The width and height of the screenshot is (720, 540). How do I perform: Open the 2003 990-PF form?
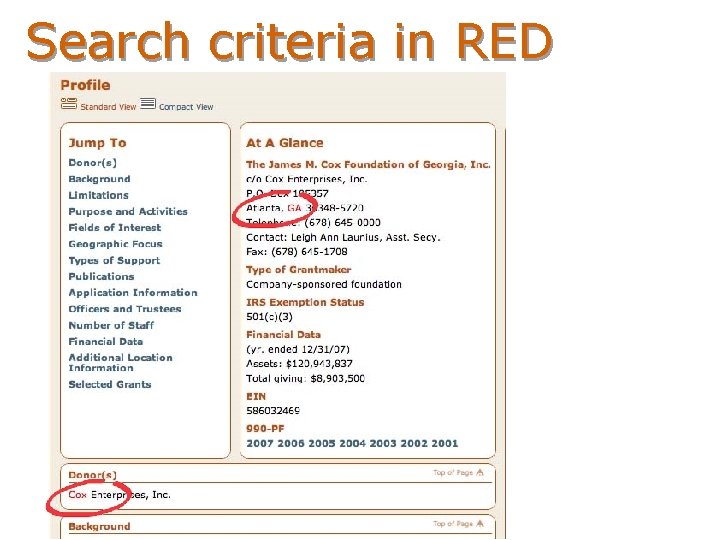(383, 443)
